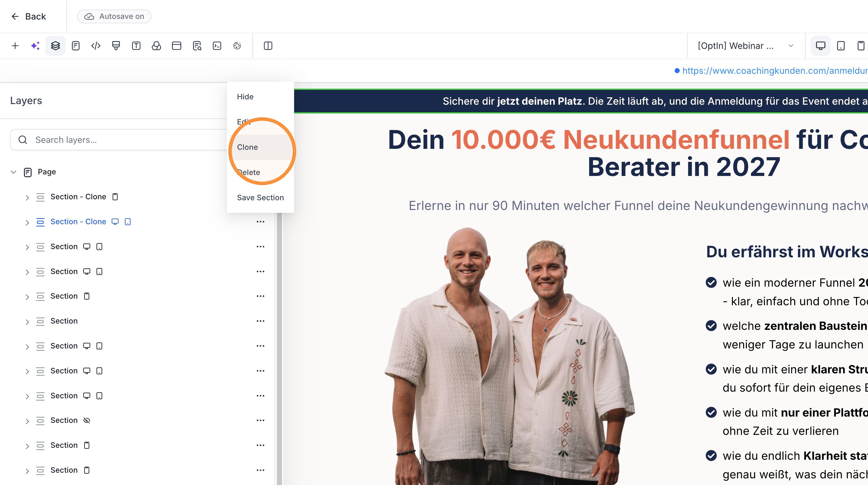
Task: Select the blue Section - Clone layer name
Action: [78, 222]
